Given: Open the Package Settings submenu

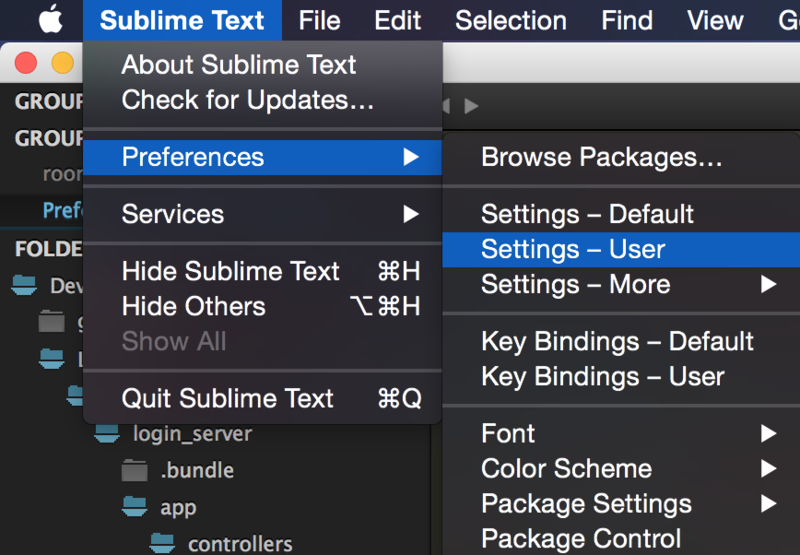Looking at the screenshot, I should pos(768,504).
